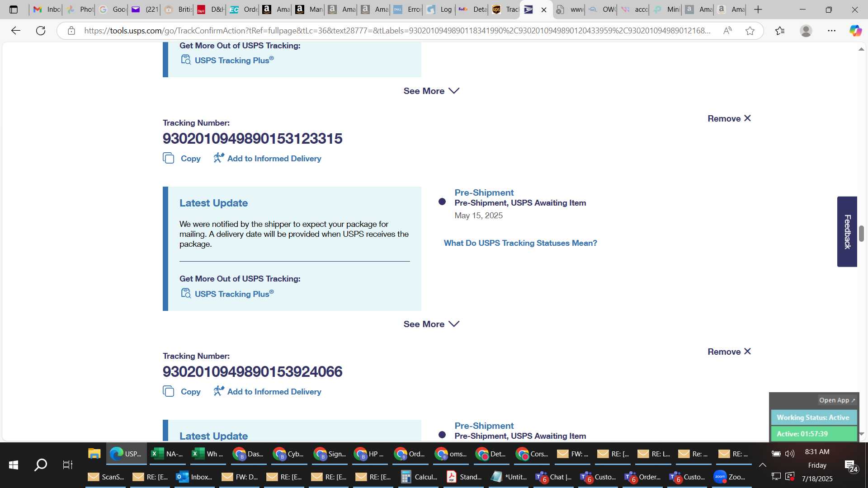The width and height of the screenshot is (868, 488).
Task: Expand See More above tracking 9302010949890153123315
Action: (431, 91)
